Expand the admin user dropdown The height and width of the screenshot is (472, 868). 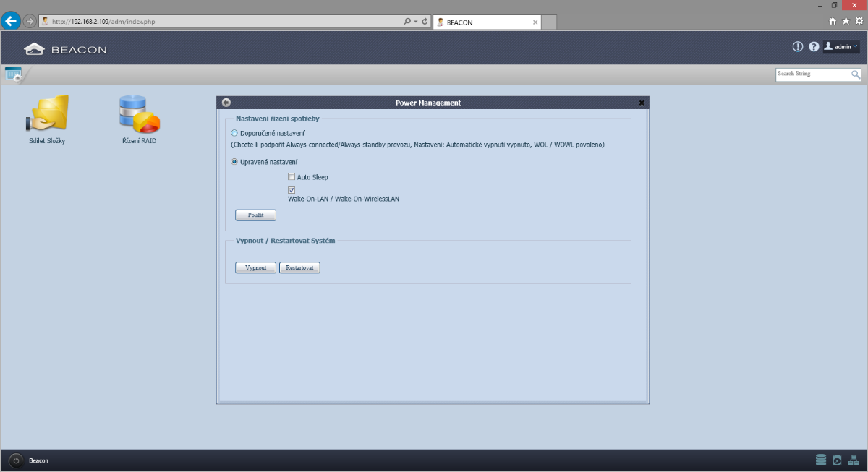coord(842,46)
